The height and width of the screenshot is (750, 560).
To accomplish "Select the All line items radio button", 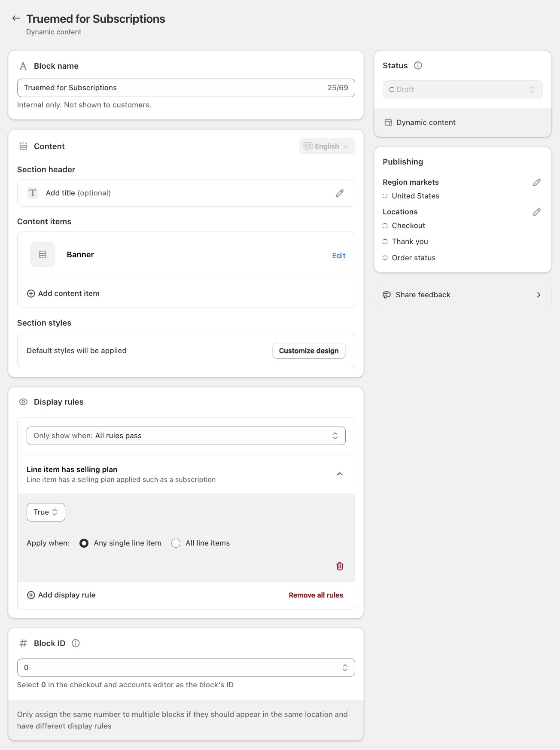I will point(176,543).
